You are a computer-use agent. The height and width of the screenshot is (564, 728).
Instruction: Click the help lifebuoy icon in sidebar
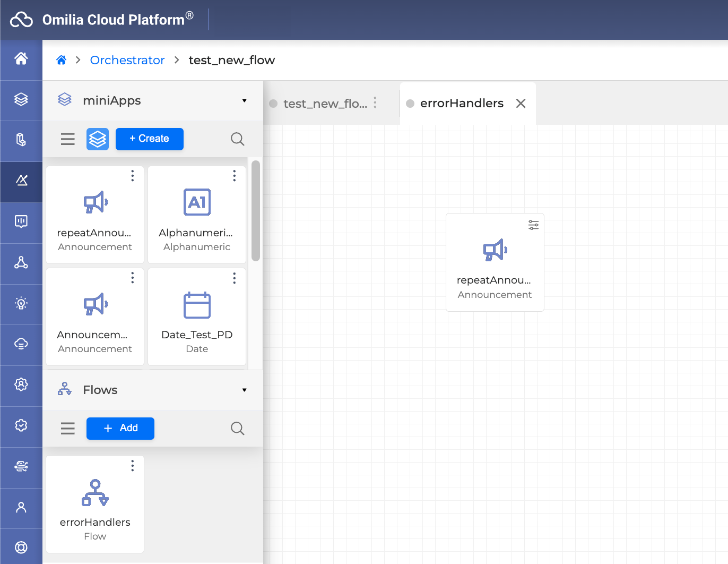(21, 547)
